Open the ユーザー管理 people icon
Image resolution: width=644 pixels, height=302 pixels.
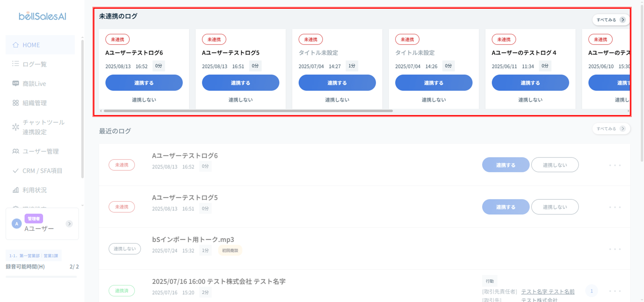(x=15, y=151)
